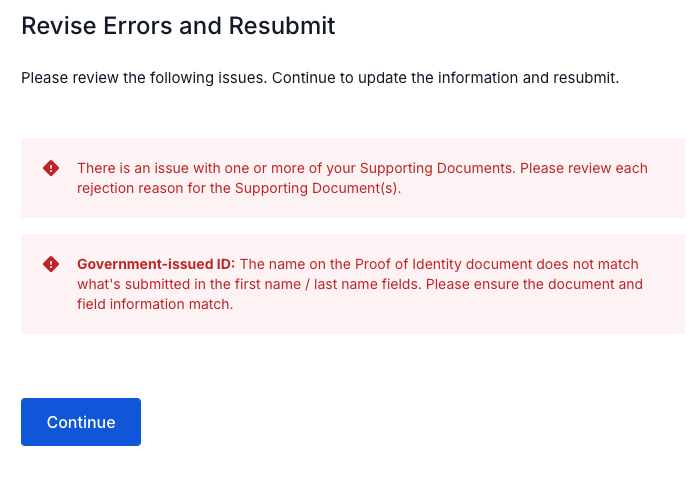The width and height of the screenshot is (700, 481).
Task: Click 'Supporting Documents' in the first alert
Action: (437, 168)
